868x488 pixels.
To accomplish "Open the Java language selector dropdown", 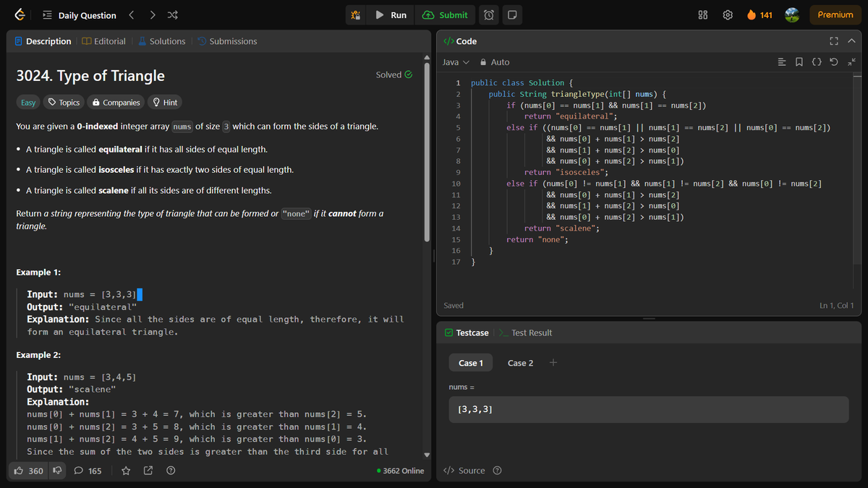I will click(x=454, y=62).
